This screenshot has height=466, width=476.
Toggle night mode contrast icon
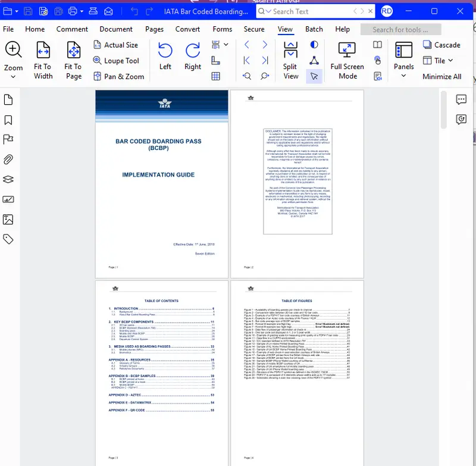pos(314,45)
